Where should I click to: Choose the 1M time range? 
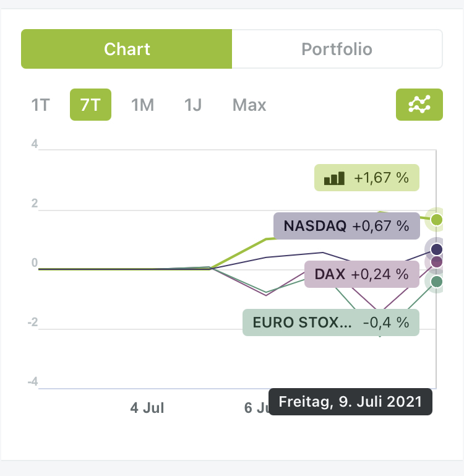click(142, 105)
